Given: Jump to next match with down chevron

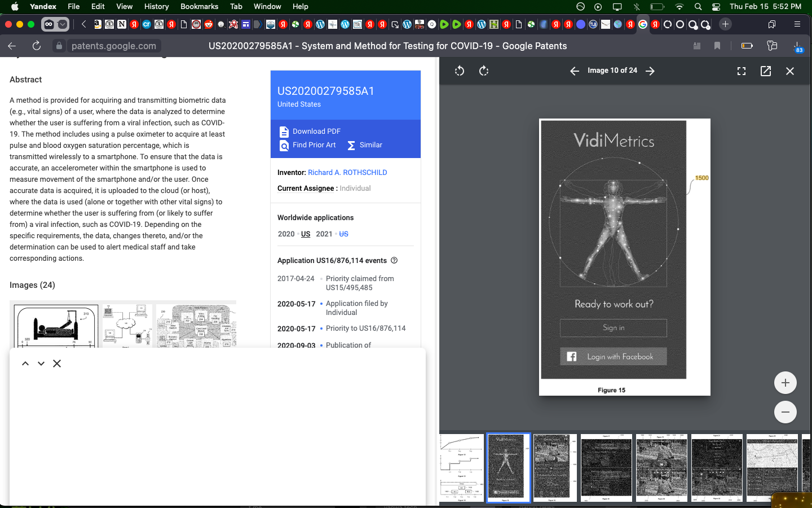Looking at the screenshot, I should click(41, 364).
